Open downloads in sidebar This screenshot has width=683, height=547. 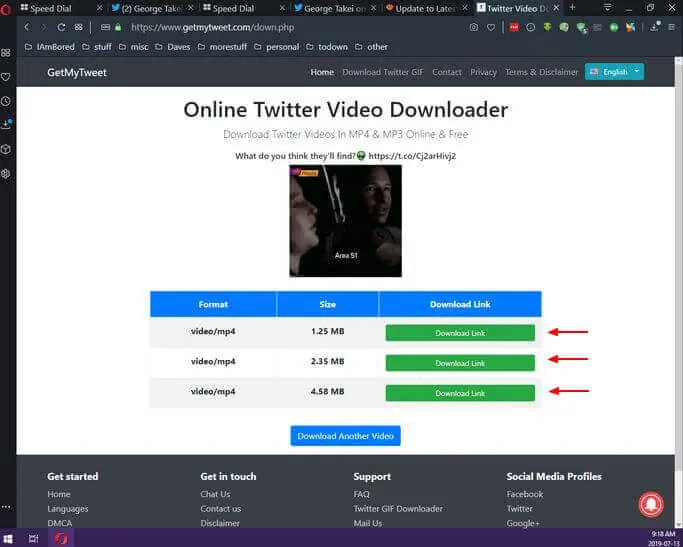[x=6, y=125]
